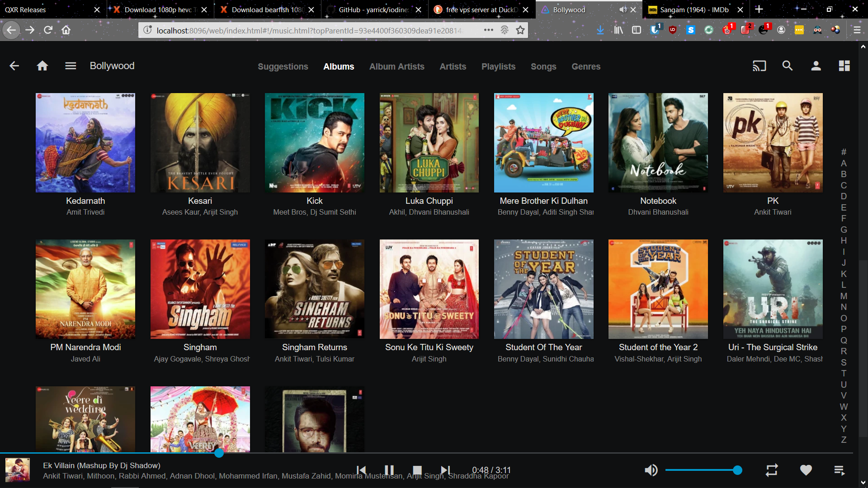Skip to next track
The width and height of the screenshot is (868, 488).
pos(445,470)
